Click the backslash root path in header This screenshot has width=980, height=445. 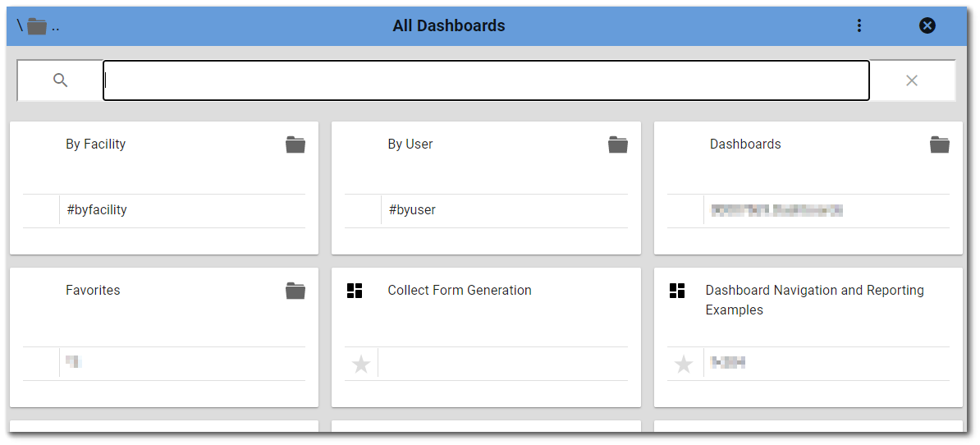[20, 25]
